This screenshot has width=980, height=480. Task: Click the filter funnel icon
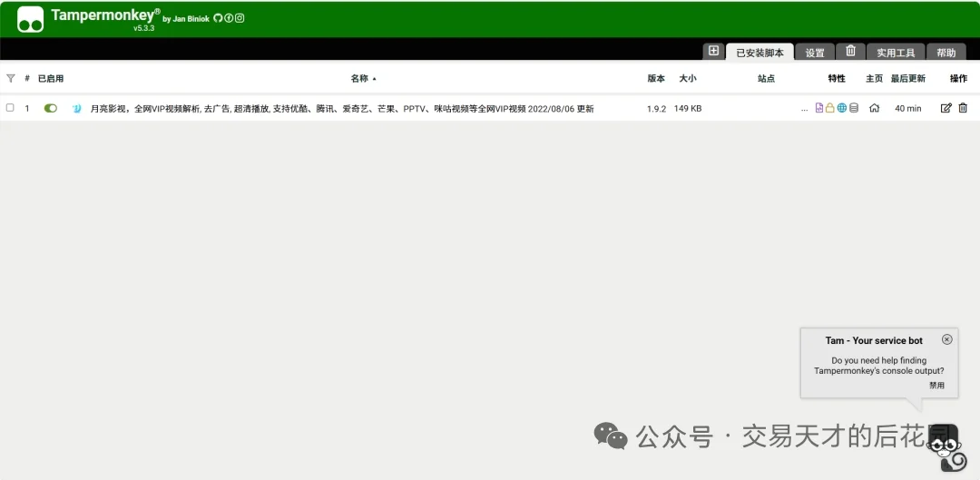pyautogui.click(x=10, y=78)
